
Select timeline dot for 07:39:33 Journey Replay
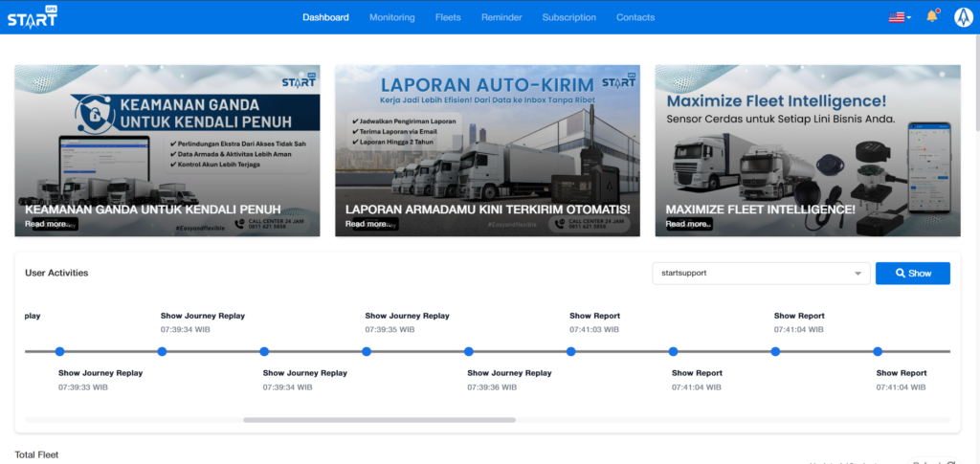pos(59,352)
